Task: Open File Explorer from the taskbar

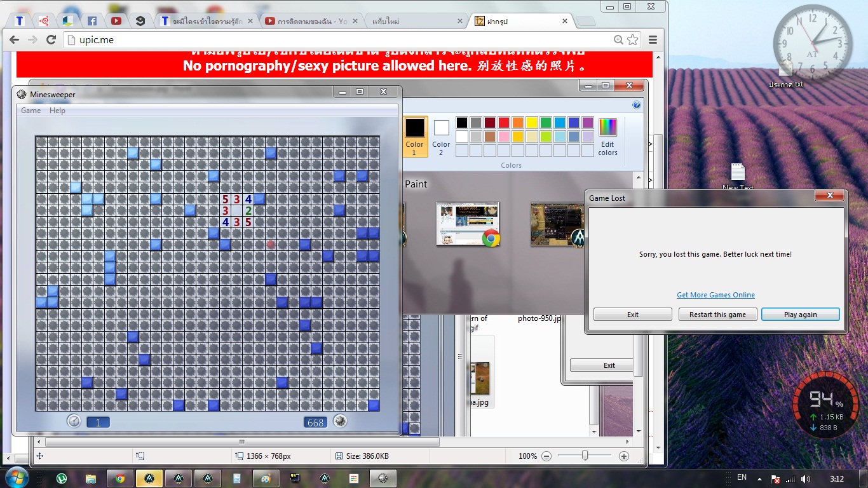Action: [x=91, y=478]
